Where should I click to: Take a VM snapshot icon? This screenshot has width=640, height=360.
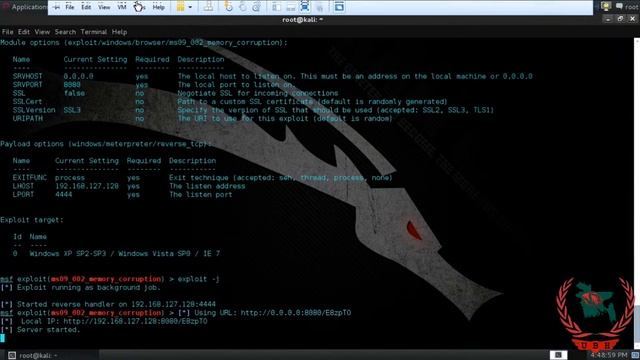coord(229,7)
